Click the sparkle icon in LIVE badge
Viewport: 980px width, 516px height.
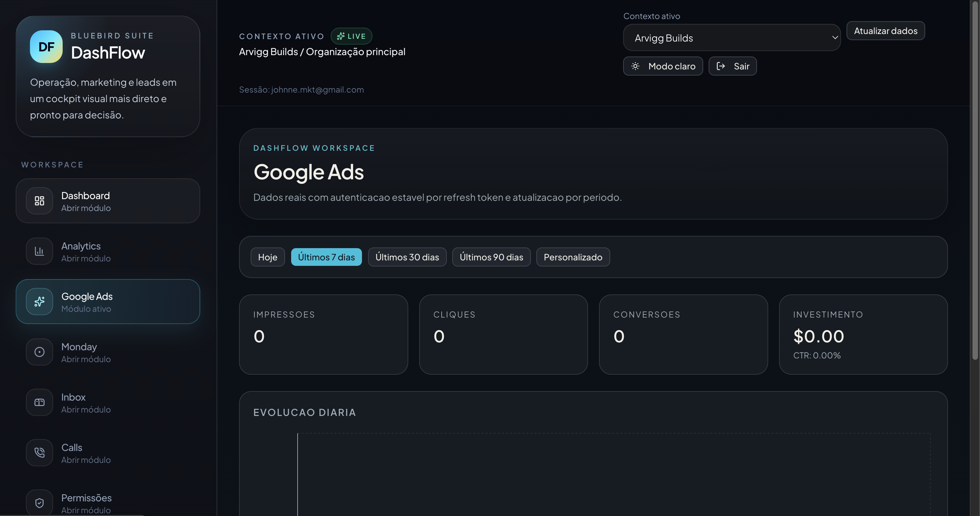[341, 36]
